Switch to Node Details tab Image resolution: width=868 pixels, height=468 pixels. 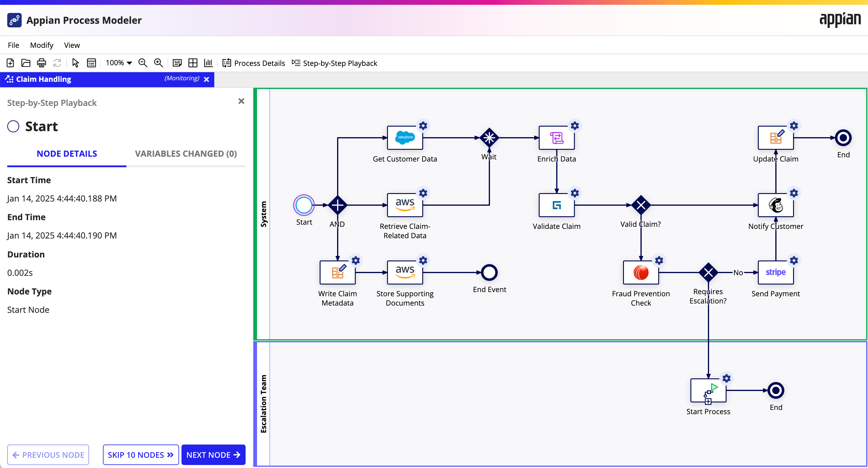67,154
